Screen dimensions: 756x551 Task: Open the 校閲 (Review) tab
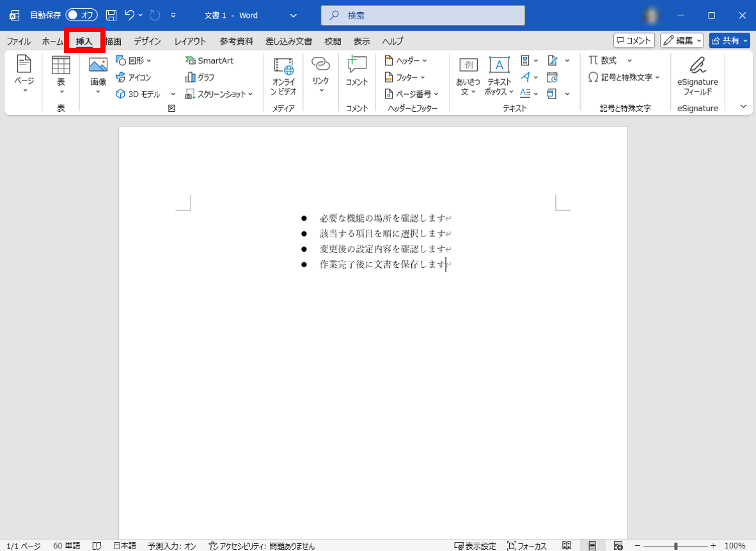(333, 41)
